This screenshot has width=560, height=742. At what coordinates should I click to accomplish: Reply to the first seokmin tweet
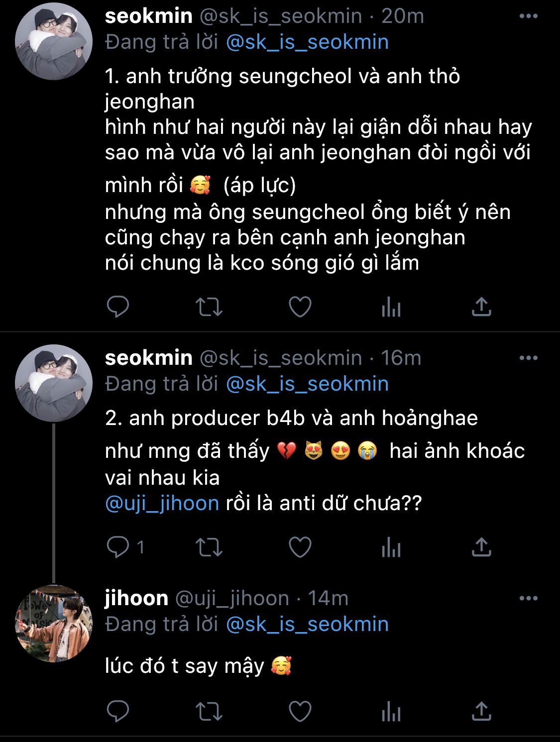pyautogui.click(x=118, y=307)
